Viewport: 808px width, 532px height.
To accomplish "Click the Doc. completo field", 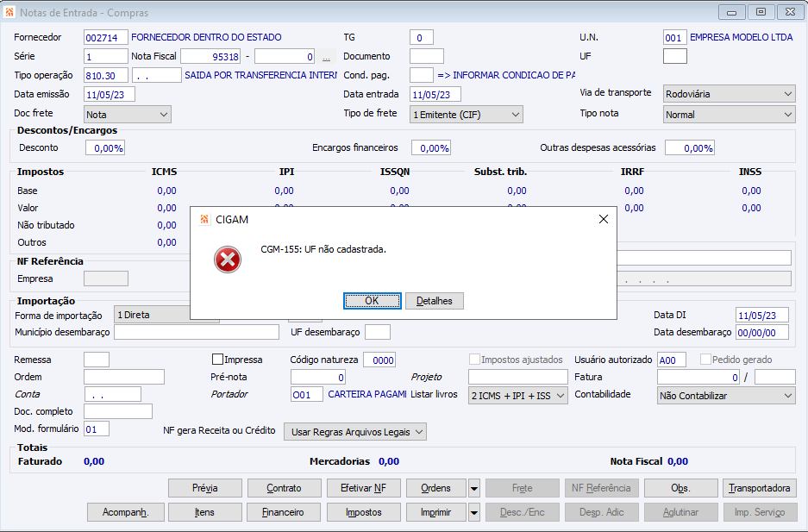I will pos(118,411).
